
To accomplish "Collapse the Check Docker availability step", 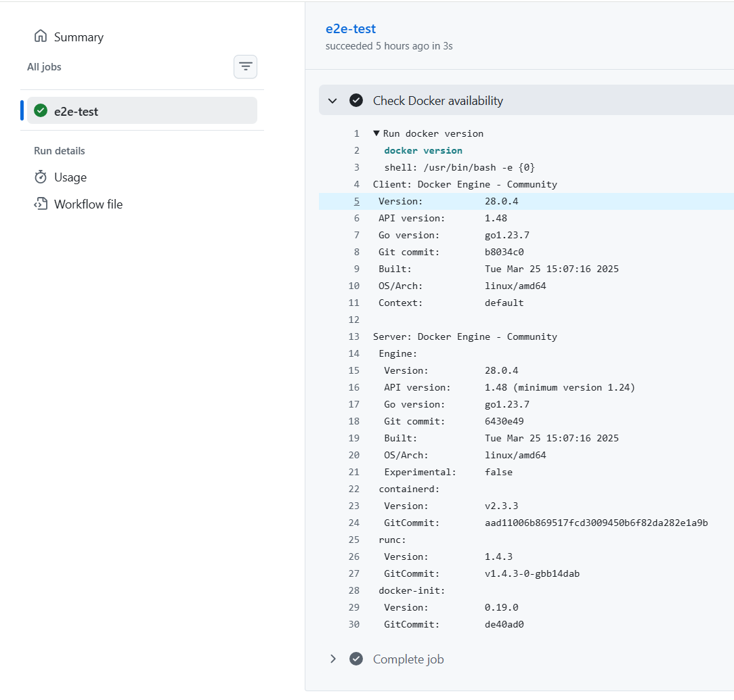I will 332,101.
